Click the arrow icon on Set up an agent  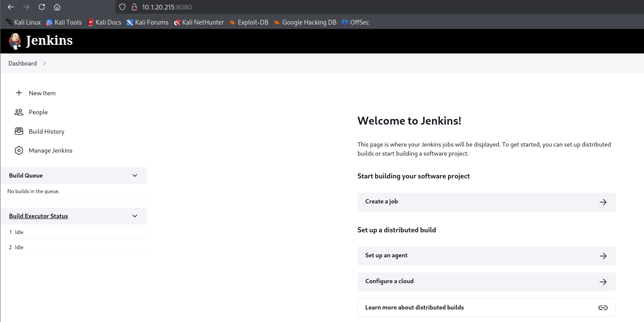coord(603,256)
